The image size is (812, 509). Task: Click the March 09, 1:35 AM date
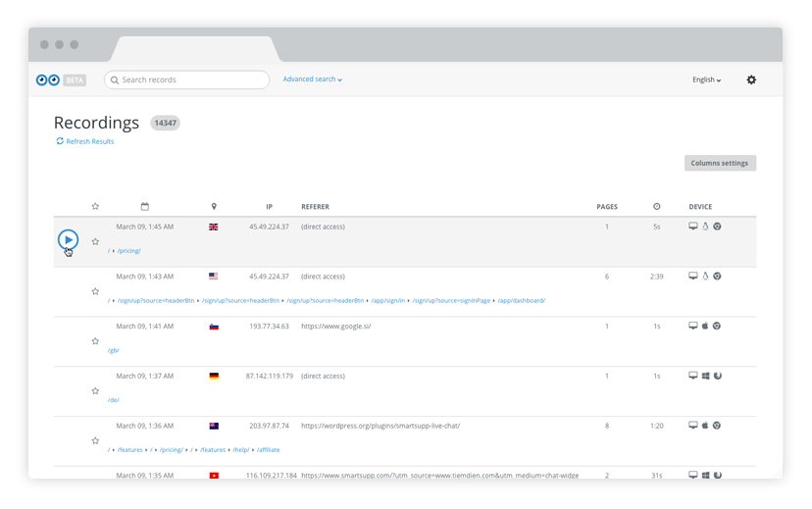point(144,475)
